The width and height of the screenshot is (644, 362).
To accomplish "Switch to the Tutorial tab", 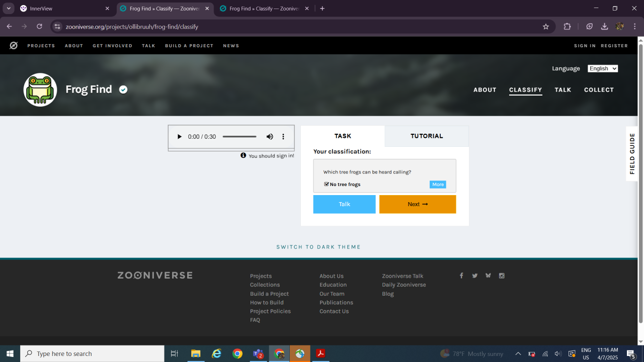I will [x=427, y=136].
